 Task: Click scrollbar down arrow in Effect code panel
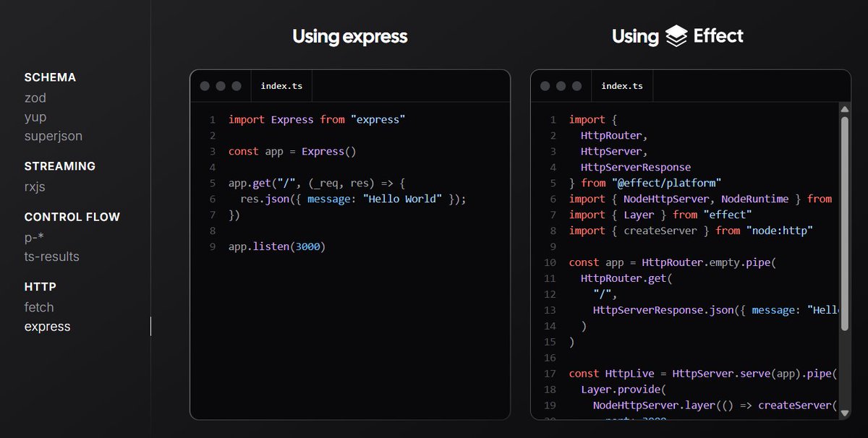coord(844,413)
